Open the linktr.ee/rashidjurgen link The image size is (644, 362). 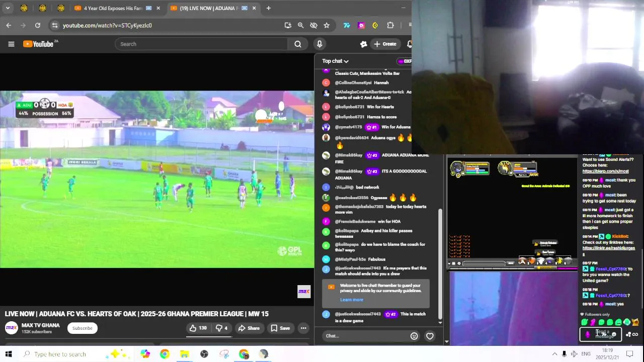pyautogui.click(x=609, y=251)
